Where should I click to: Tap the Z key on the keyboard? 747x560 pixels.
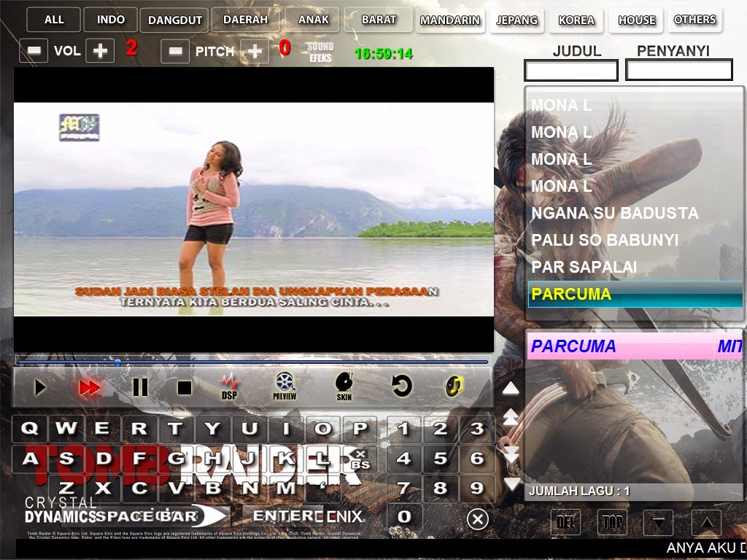pos(66,488)
